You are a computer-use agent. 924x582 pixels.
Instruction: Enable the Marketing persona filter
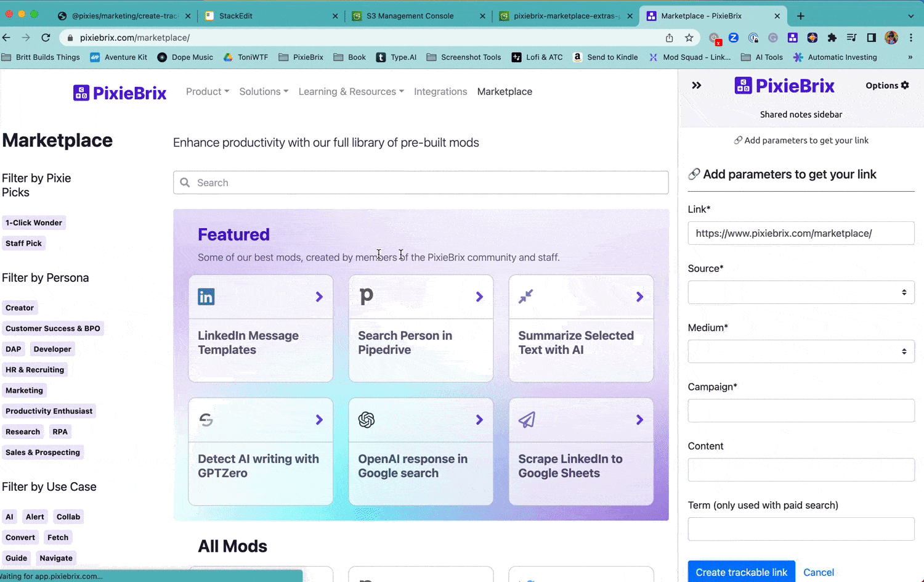25,390
